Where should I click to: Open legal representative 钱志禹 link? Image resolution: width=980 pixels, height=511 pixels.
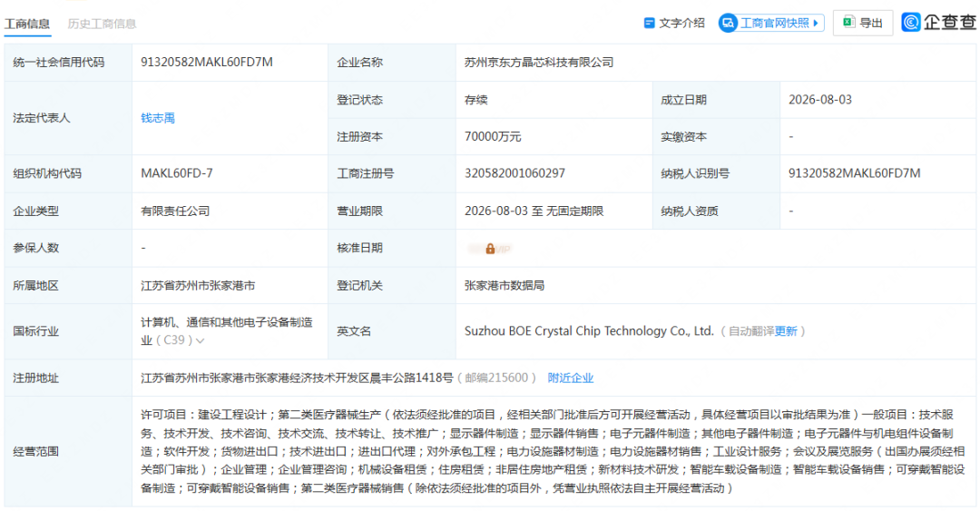[x=158, y=118]
